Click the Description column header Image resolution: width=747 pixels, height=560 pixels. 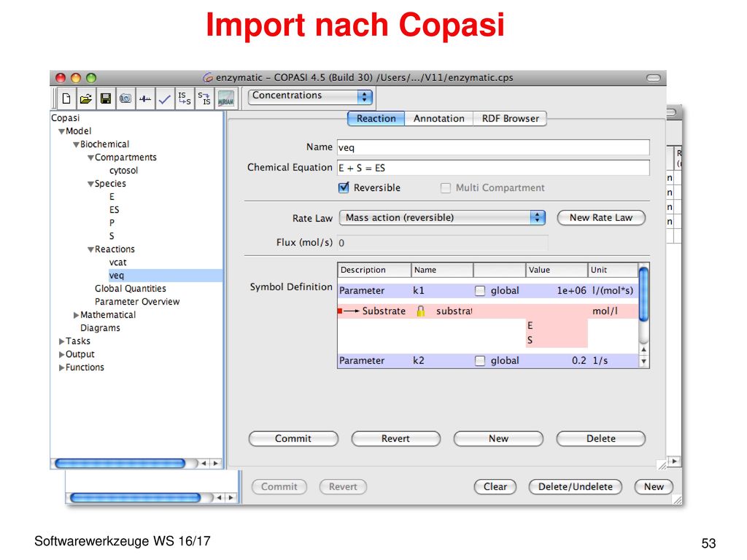374,270
